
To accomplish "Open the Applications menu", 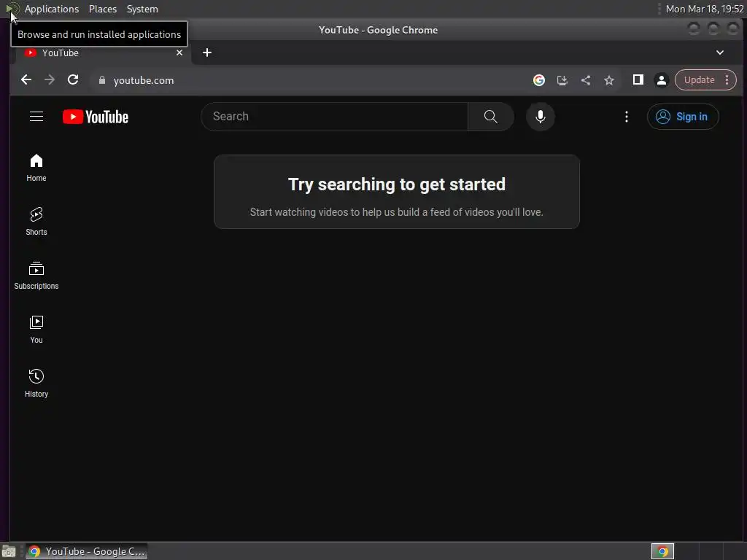I will 52,9.
